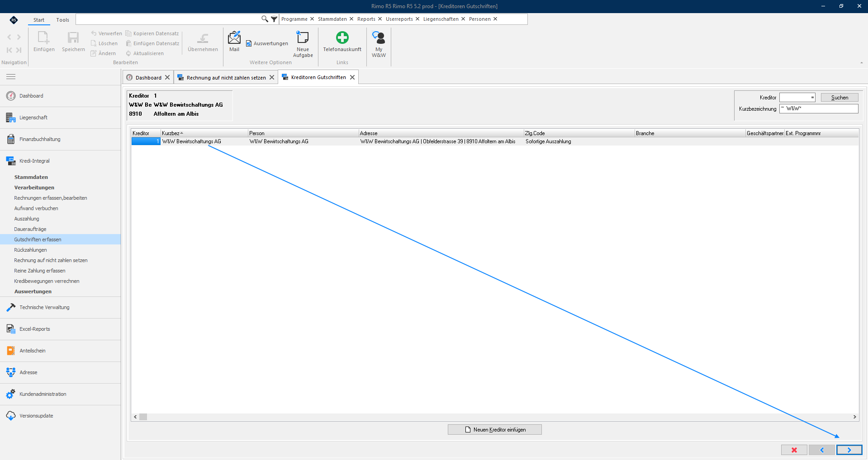
Task: Expand the Auswertungen sidebar section
Action: (x=33, y=291)
